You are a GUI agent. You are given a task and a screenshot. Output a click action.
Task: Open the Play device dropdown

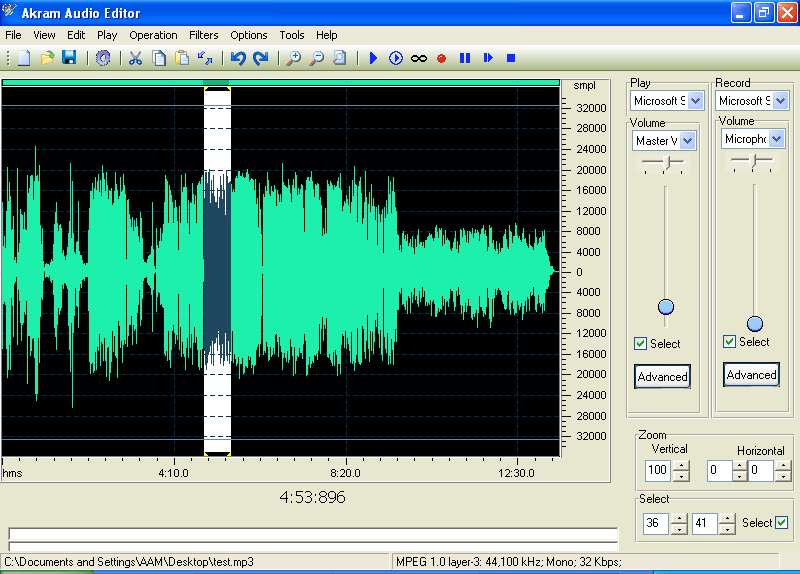[695, 101]
